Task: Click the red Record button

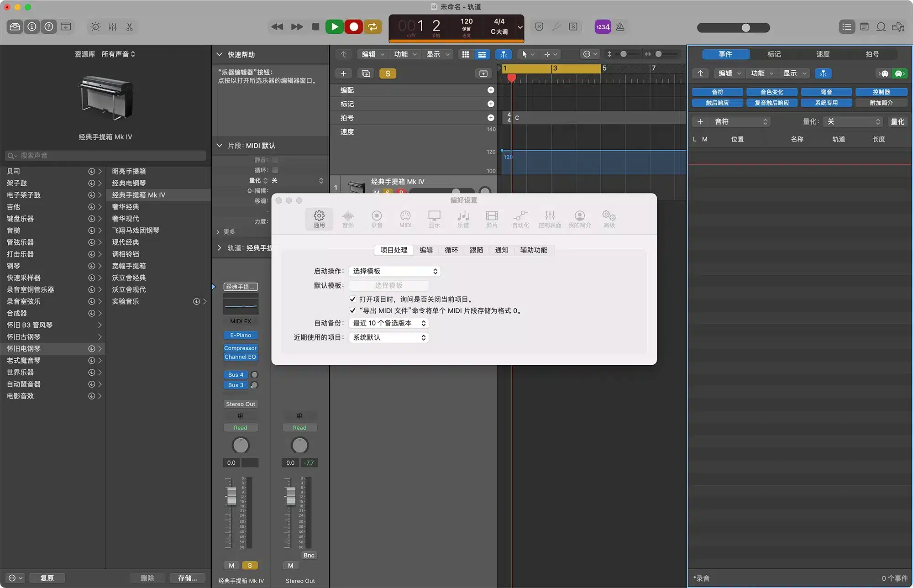Action: click(x=353, y=27)
